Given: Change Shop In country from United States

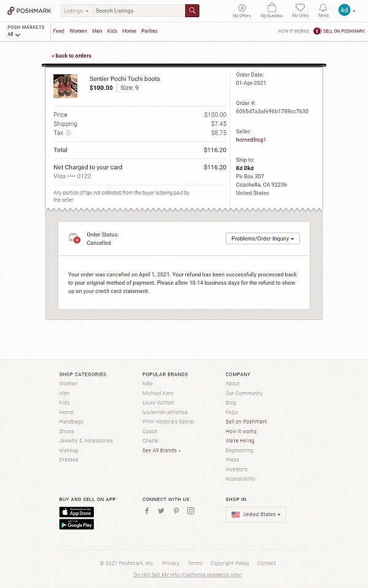Looking at the screenshot, I should pos(255,514).
